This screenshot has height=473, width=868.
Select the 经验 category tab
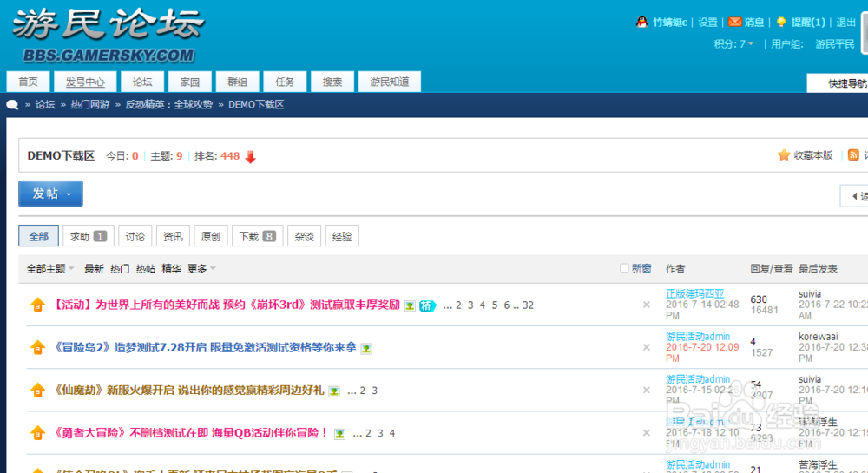(x=342, y=236)
